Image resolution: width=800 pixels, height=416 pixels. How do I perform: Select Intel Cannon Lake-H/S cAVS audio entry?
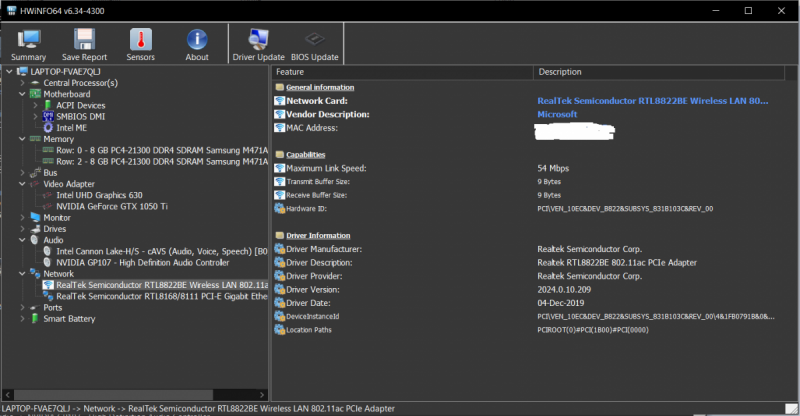click(162, 251)
